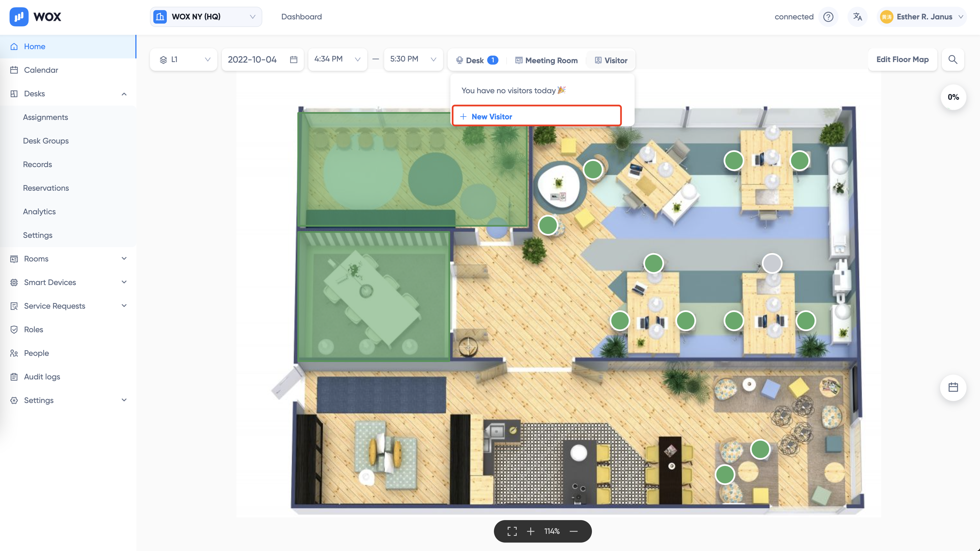The image size is (980, 551).
Task: Open the floating calendar icon button
Action: 953,387
